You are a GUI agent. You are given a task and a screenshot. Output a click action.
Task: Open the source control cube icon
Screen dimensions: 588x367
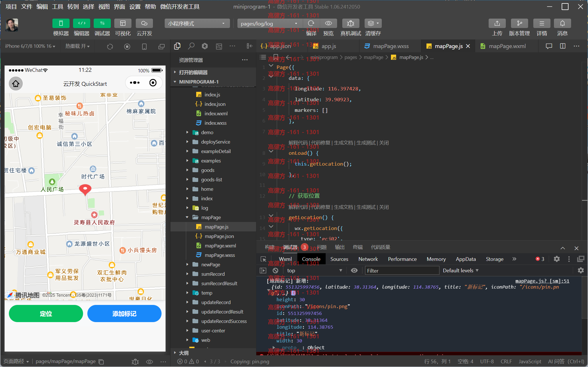204,46
